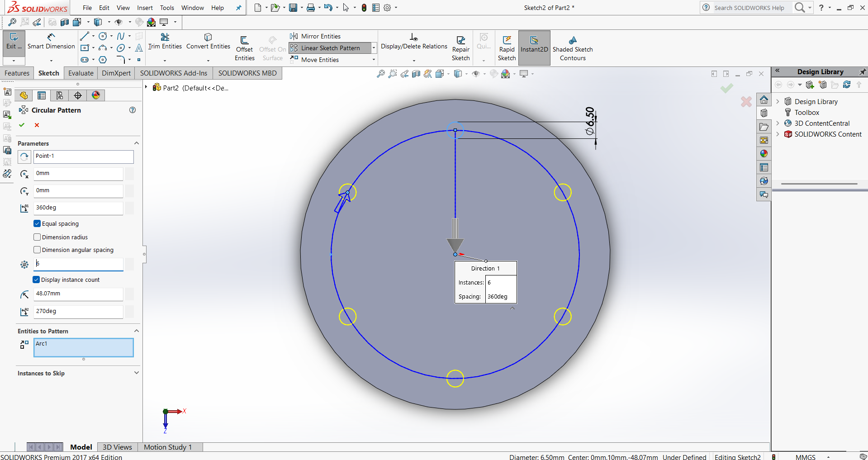868x460 pixels.
Task: Click the Smart Dimension tool
Action: coord(51,42)
